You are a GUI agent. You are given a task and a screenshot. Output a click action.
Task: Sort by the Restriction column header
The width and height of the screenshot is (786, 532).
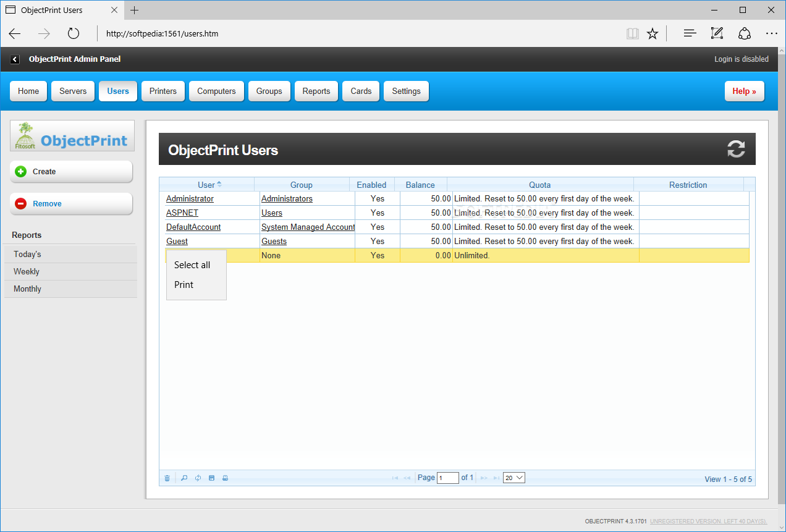(x=688, y=185)
